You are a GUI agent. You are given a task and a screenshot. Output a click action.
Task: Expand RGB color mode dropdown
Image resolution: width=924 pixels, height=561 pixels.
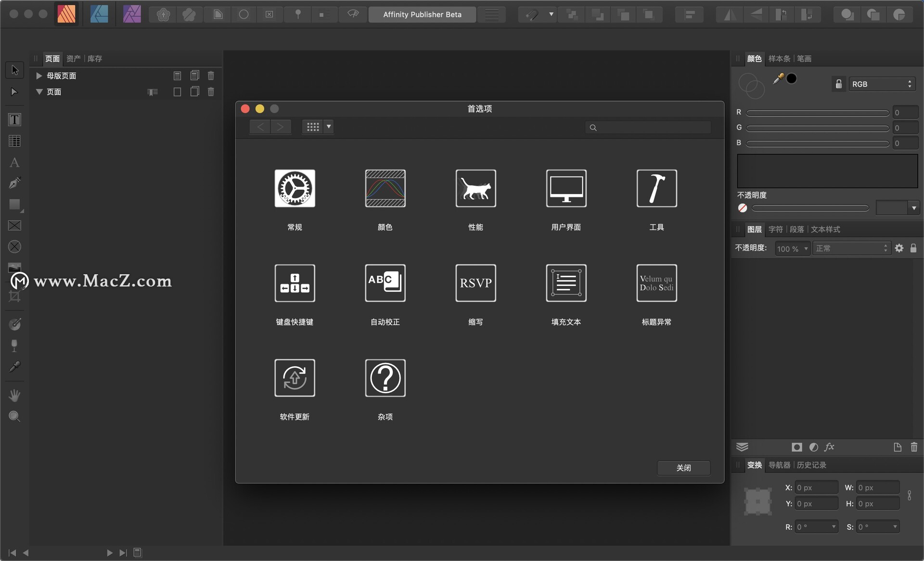[x=882, y=84]
